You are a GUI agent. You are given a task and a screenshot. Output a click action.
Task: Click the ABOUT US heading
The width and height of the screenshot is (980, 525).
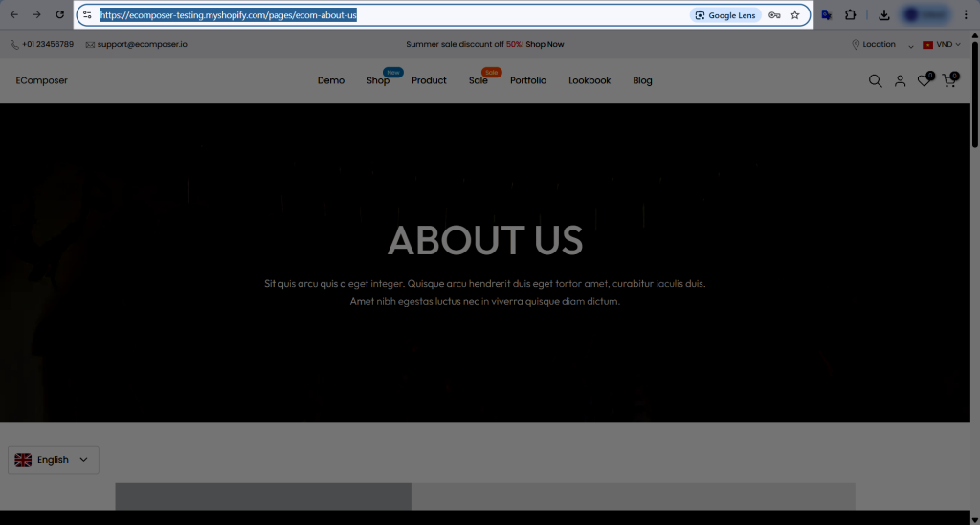pos(485,240)
